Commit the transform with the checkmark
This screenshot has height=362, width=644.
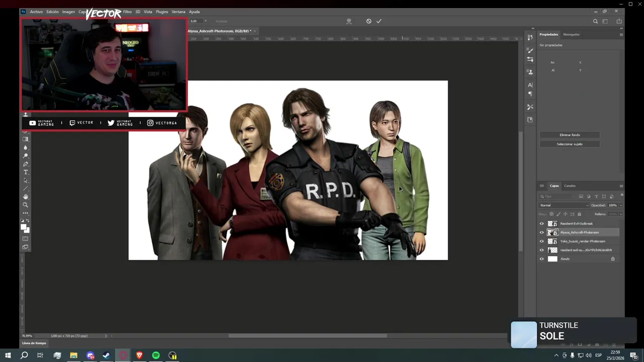tap(379, 21)
